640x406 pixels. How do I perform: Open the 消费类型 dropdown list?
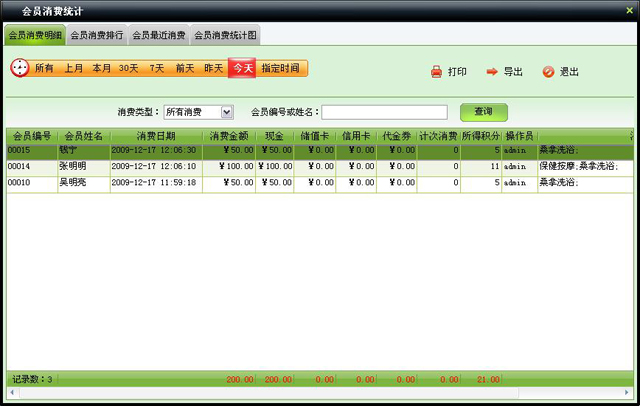click(227, 112)
